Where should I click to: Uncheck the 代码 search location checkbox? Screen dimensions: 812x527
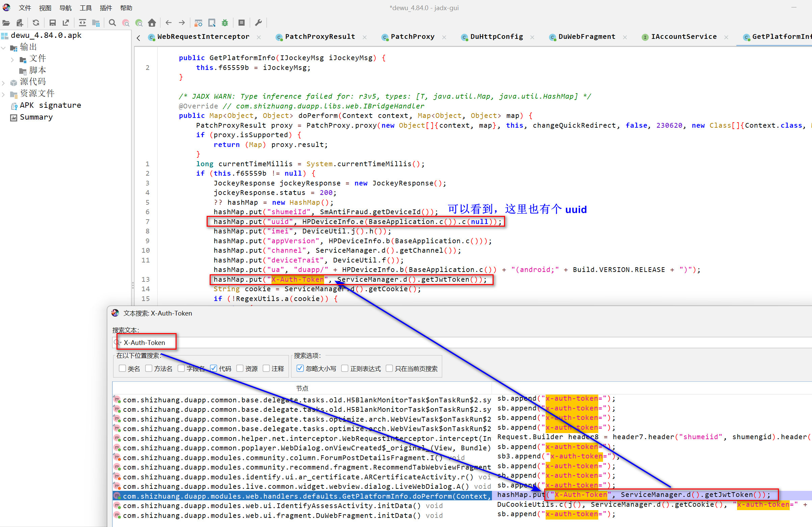coord(214,368)
